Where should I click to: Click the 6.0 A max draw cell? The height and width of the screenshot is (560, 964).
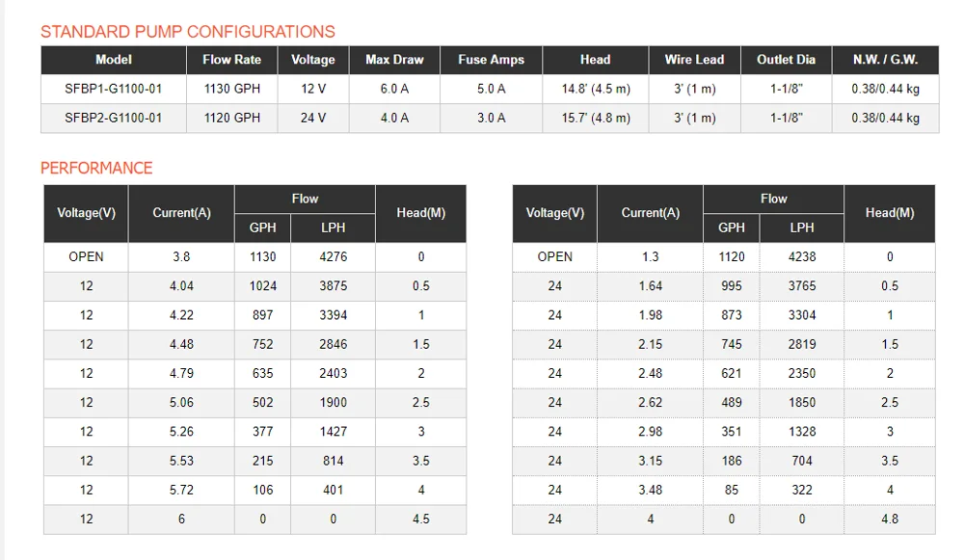394,89
